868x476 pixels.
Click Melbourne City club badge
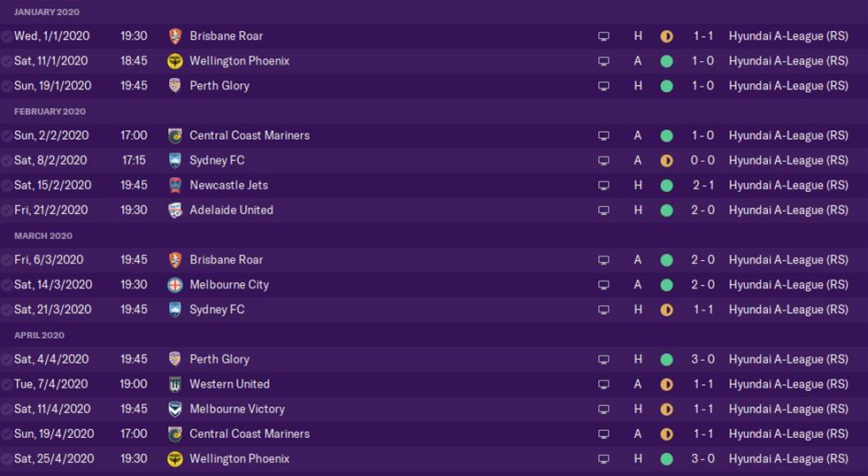(175, 285)
